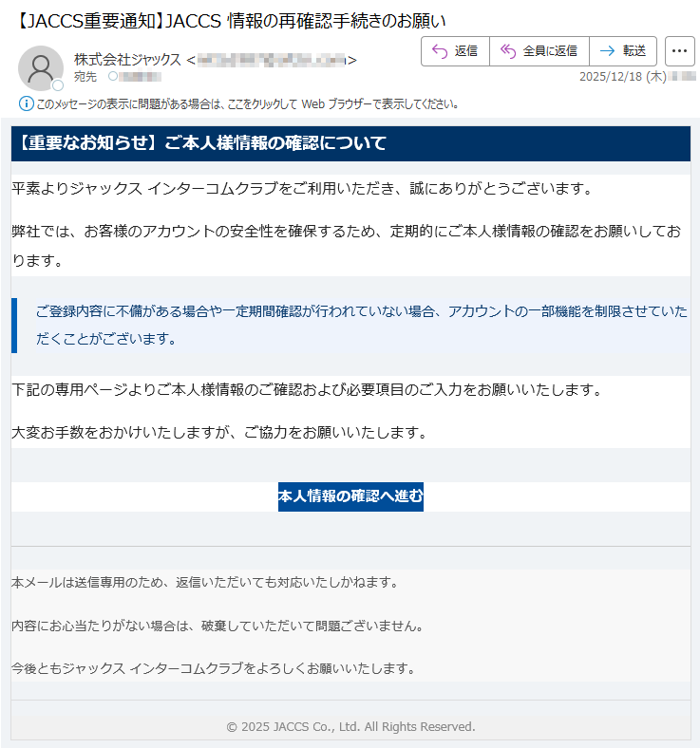Click the presence status dot on avatar
This screenshot has width=700, height=748.
pyautogui.click(x=58, y=85)
